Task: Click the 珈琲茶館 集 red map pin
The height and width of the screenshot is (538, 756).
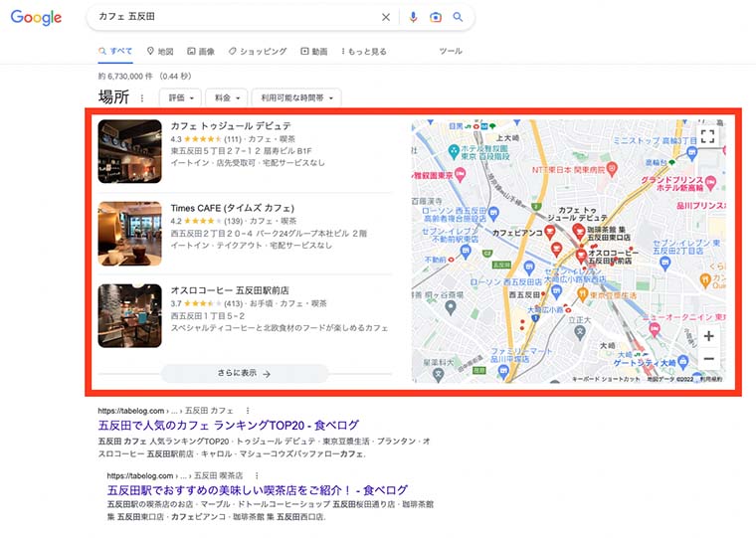Action: coord(578,231)
